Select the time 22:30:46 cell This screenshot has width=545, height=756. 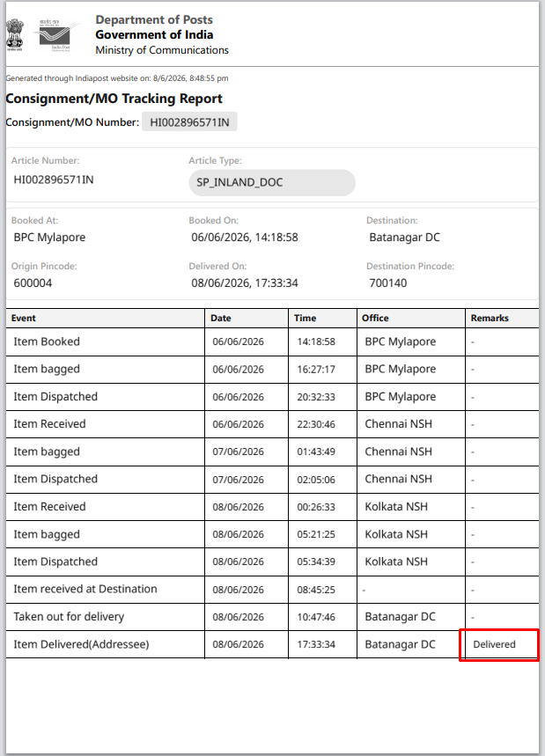322,424
